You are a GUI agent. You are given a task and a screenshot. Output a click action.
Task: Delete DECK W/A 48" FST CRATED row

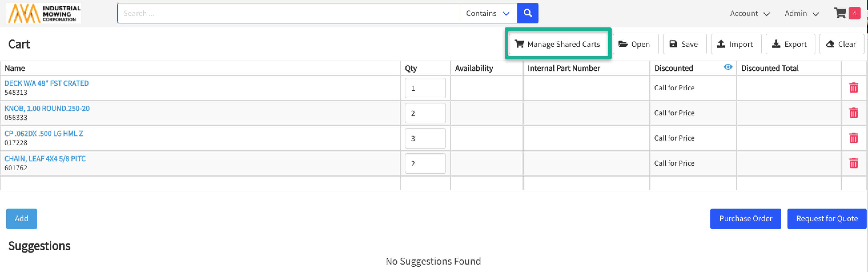(x=853, y=88)
